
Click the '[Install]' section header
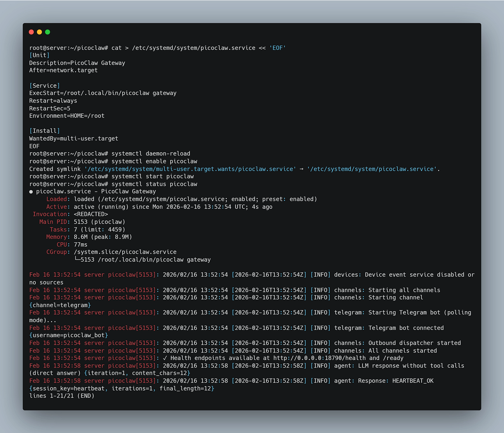45,131
